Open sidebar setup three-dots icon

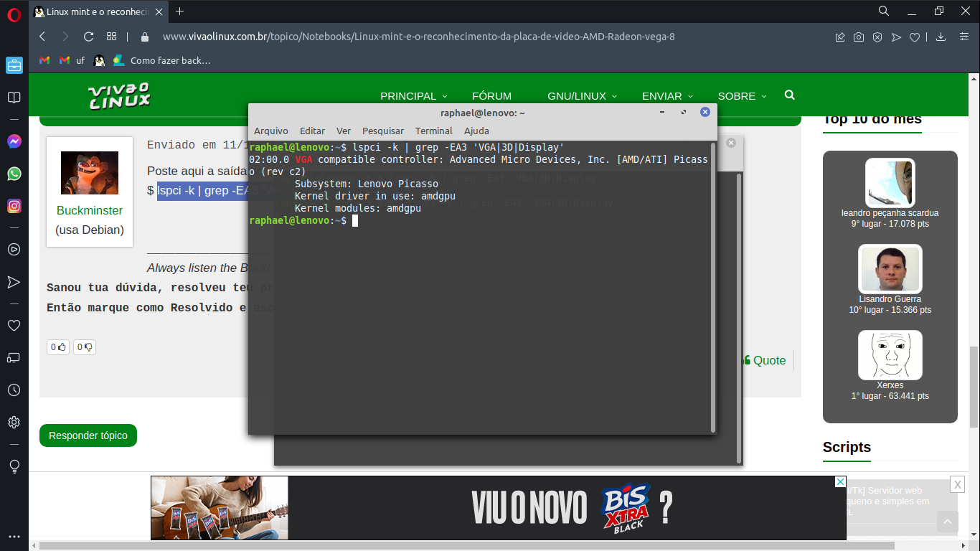click(x=14, y=537)
